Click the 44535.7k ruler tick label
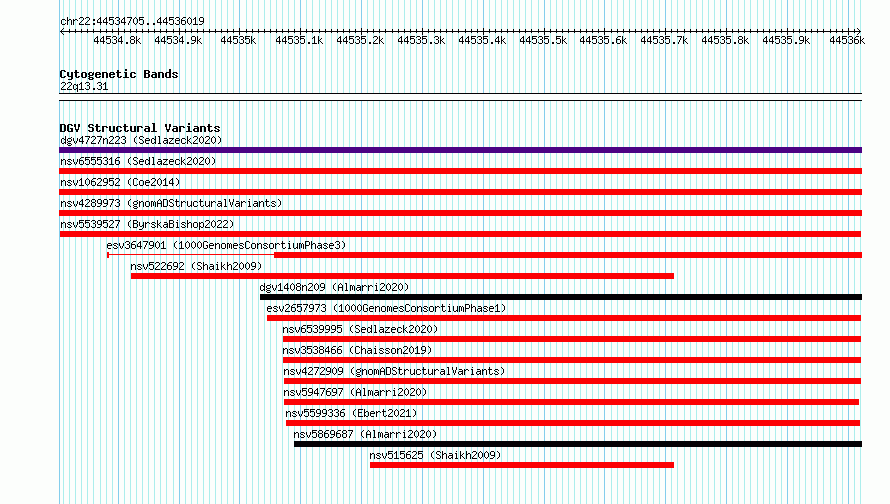 664,40
